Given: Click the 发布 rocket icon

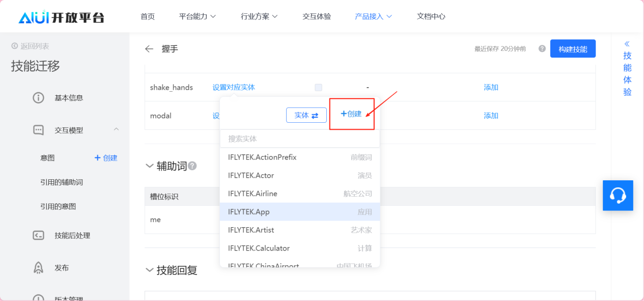Looking at the screenshot, I should point(38,268).
